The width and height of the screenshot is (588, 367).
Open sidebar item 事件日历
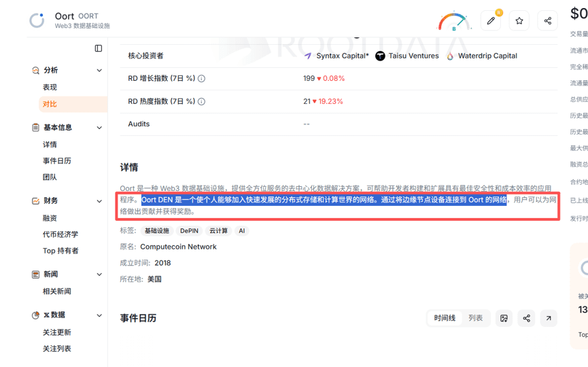(x=57, y=161)
